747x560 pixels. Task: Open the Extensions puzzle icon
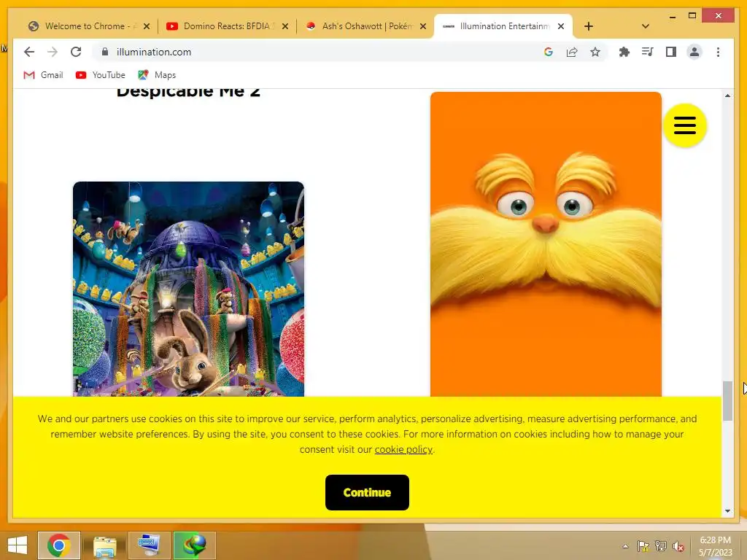coord(624,52)
